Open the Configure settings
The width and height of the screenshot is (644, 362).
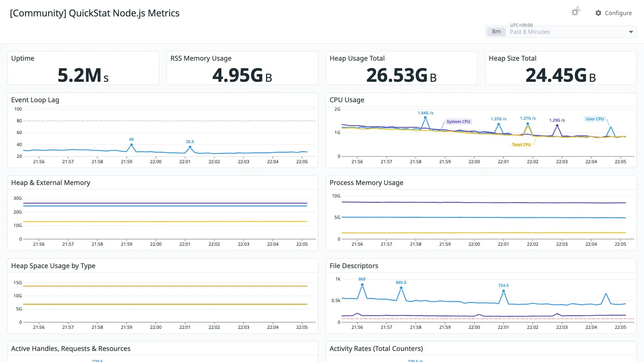point(613,13)
